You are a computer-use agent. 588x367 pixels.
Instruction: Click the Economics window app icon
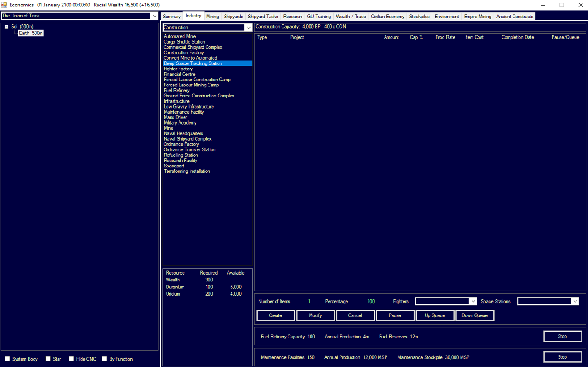[x=4, y=5]
